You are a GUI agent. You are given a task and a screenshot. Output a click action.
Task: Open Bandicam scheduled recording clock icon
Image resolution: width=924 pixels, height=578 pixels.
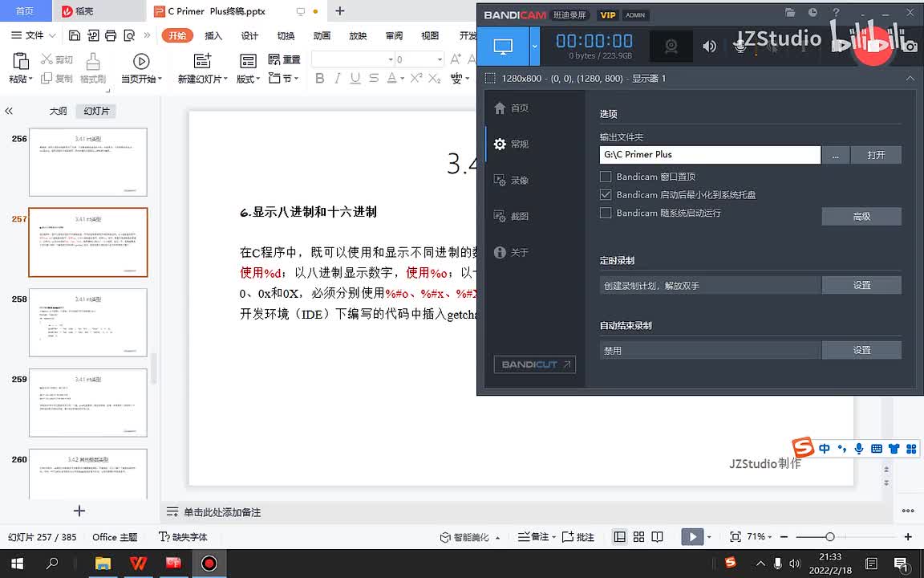coord(813,12)
